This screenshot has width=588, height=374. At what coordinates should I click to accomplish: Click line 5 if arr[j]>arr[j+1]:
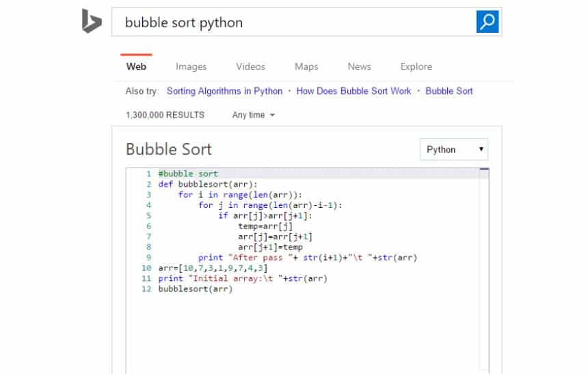(x=265, y=215)
